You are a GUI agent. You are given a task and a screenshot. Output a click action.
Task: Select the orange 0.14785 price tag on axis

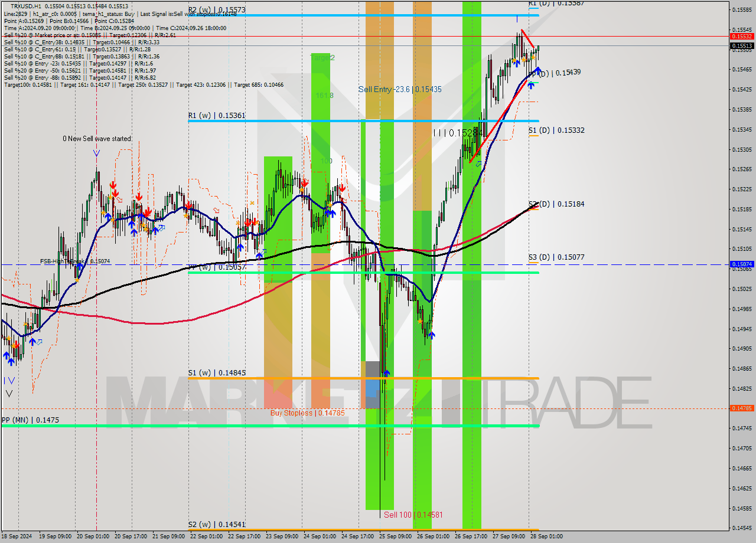tap(742, 408)
